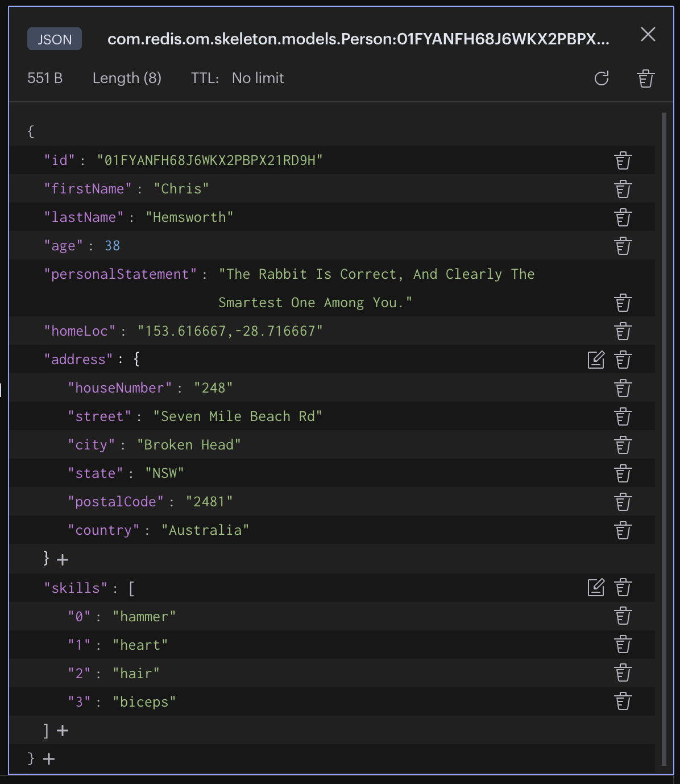The width and height of the screenshot is (680, 784).
Task: Delete the firstName field
Action: [x=623, y=188]
